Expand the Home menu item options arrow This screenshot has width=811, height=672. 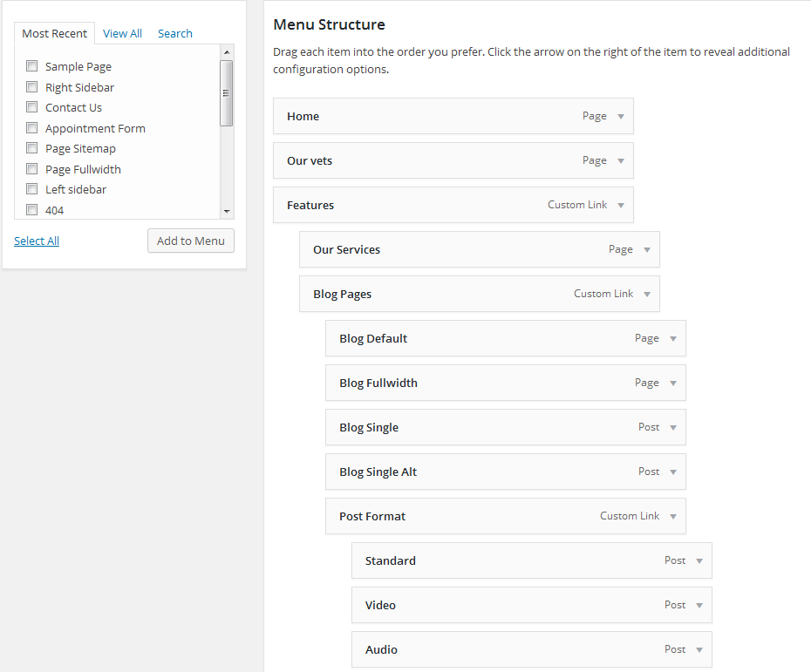tap(621, 116)
